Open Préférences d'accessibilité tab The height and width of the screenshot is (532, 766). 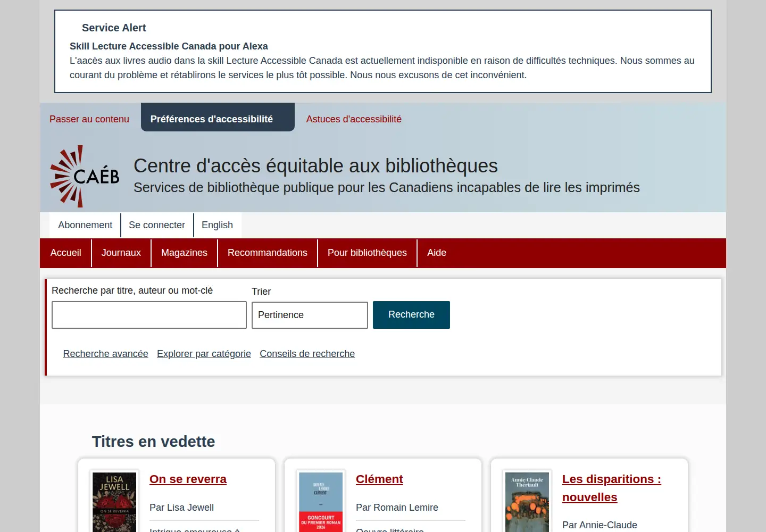pyautogui.click(x=218, y=117)
